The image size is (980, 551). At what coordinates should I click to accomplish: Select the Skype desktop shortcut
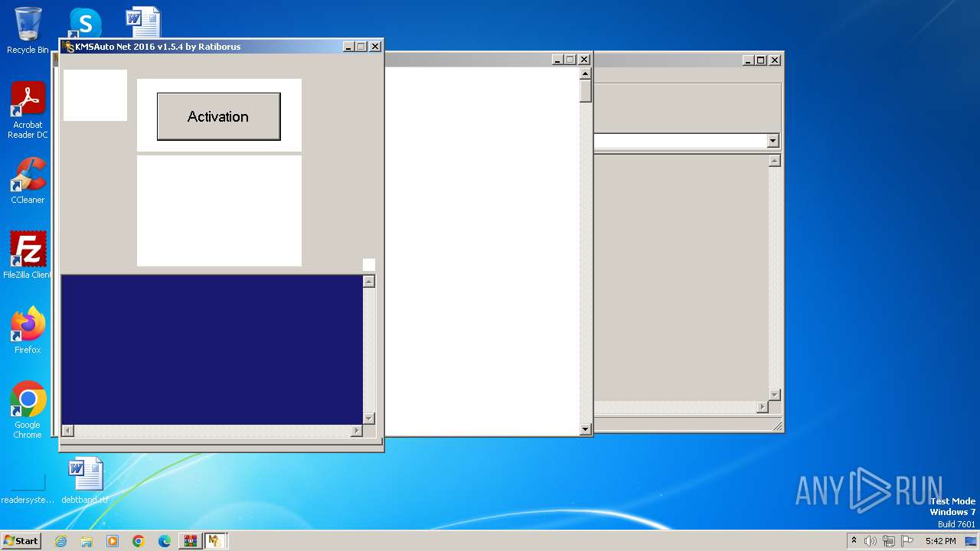84,23
